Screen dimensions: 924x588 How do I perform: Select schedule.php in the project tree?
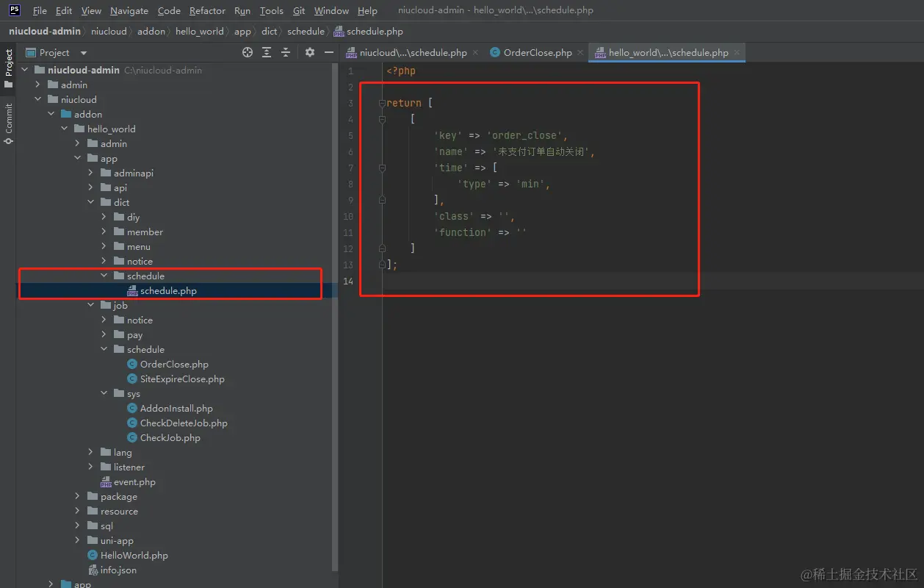(x=168, y=290)
